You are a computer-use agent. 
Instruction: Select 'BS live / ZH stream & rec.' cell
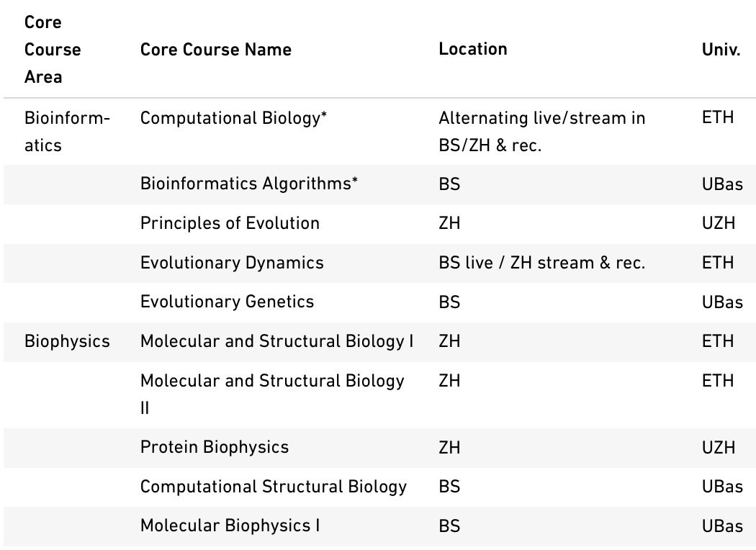pos(541,263)
